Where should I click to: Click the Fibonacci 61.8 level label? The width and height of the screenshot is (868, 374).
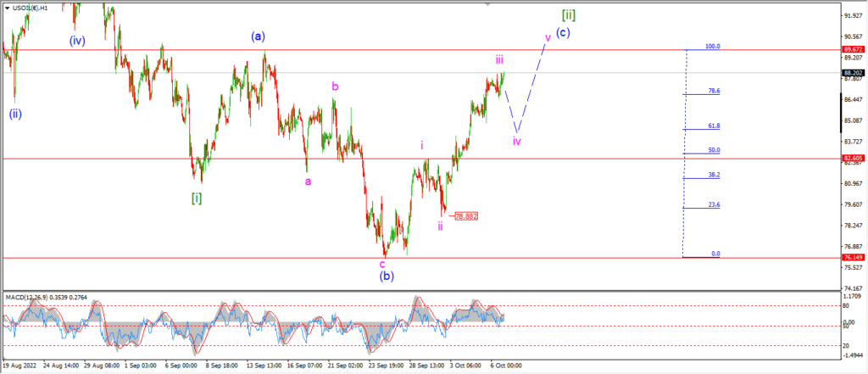(714, 126)
